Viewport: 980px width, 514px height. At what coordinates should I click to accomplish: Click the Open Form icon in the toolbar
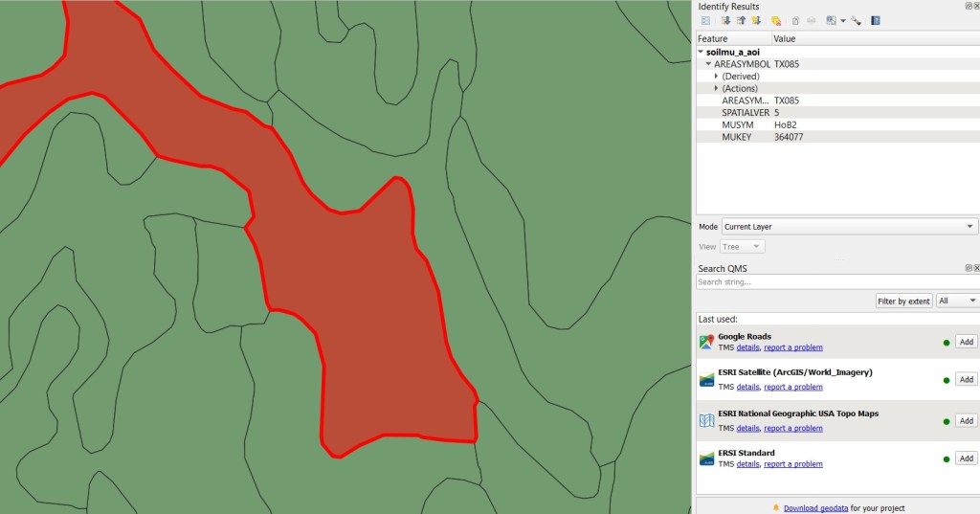click(705, 20)
